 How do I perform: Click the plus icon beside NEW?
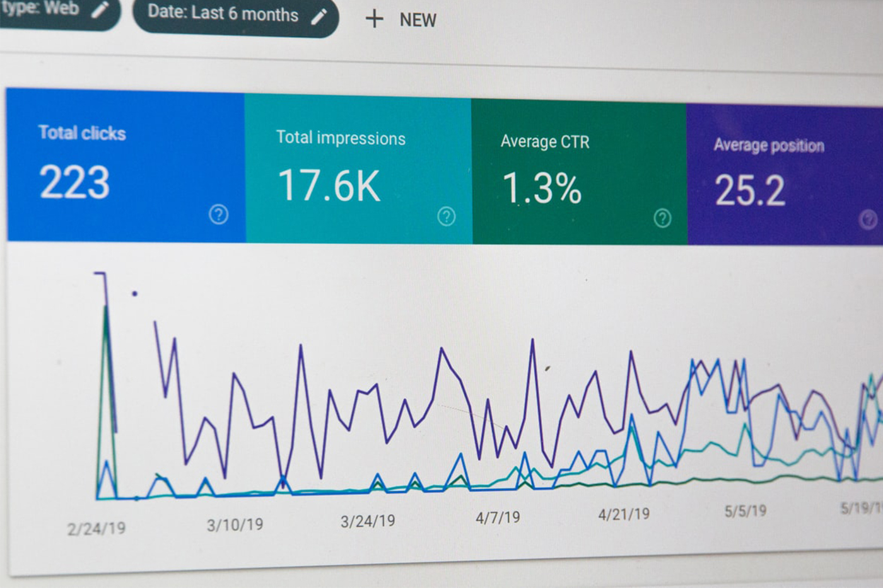click(374, 19)
